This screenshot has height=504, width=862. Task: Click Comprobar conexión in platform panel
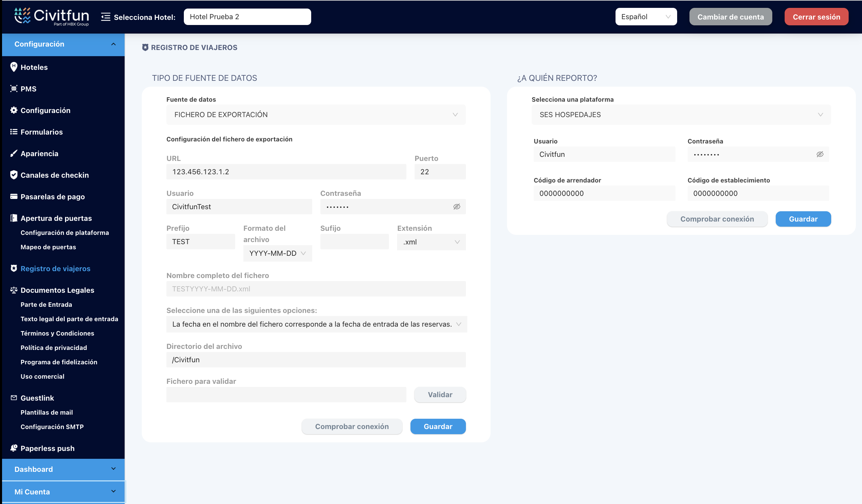coord(717,219)
